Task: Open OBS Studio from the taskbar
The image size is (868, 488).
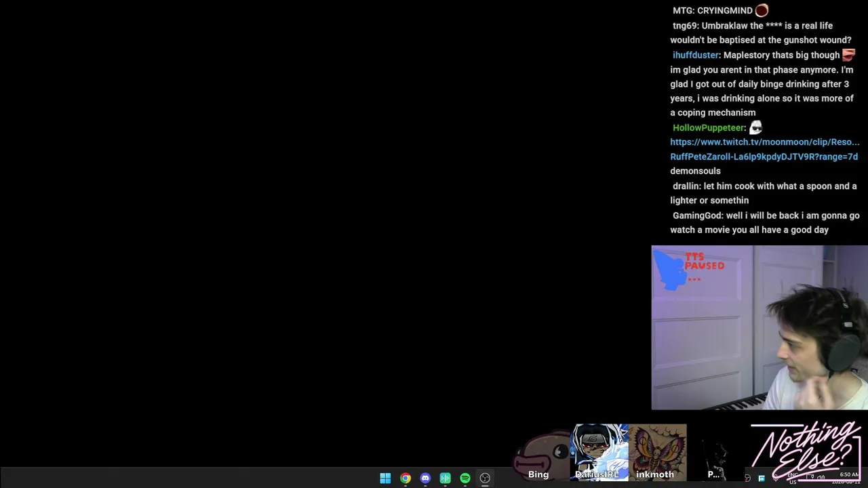Action: coord(485,479)
